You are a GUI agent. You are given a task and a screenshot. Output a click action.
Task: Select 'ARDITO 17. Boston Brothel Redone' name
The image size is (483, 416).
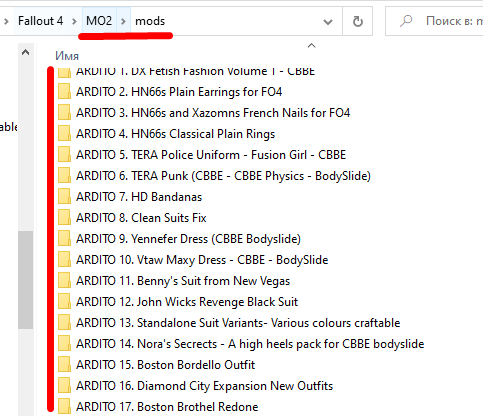tap(167, 407)
